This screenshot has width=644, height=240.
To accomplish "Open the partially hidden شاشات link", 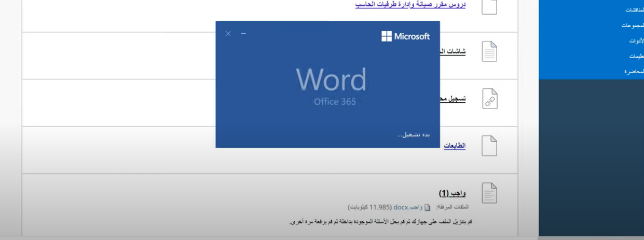I will [453, 51].
